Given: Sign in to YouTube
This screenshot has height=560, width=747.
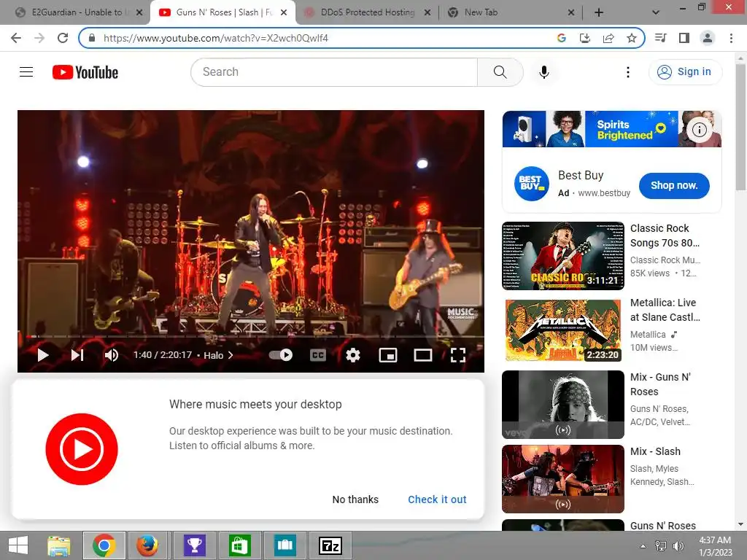Looking at the screenshot, I should click(685, 72).
